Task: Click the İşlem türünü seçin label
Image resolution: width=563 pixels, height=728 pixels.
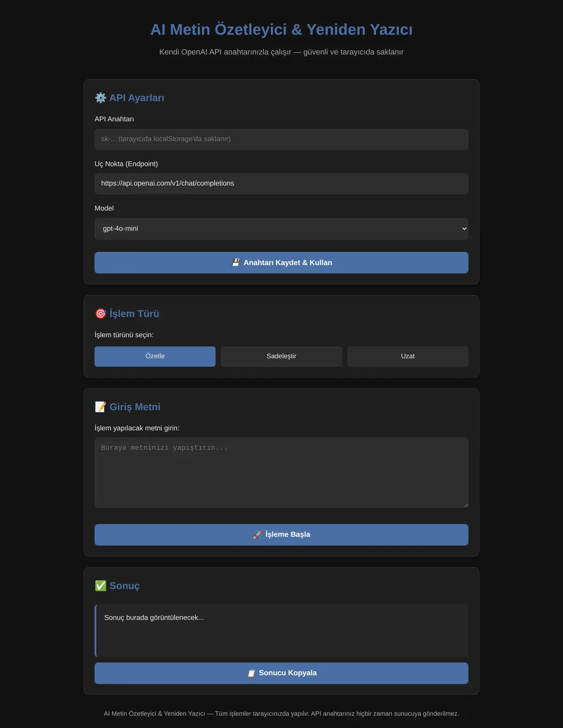Action: 124,335
